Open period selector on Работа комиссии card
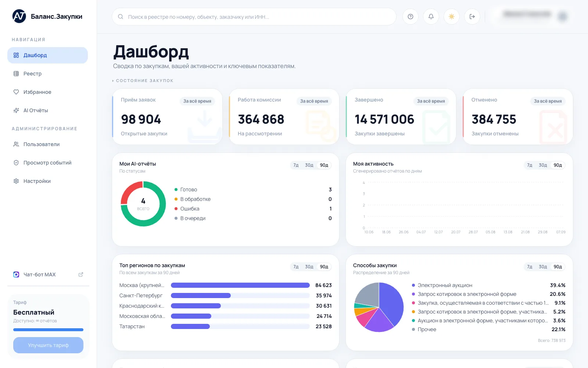The height and width of the screenshot is (368, 588). (x=314, y=101)
